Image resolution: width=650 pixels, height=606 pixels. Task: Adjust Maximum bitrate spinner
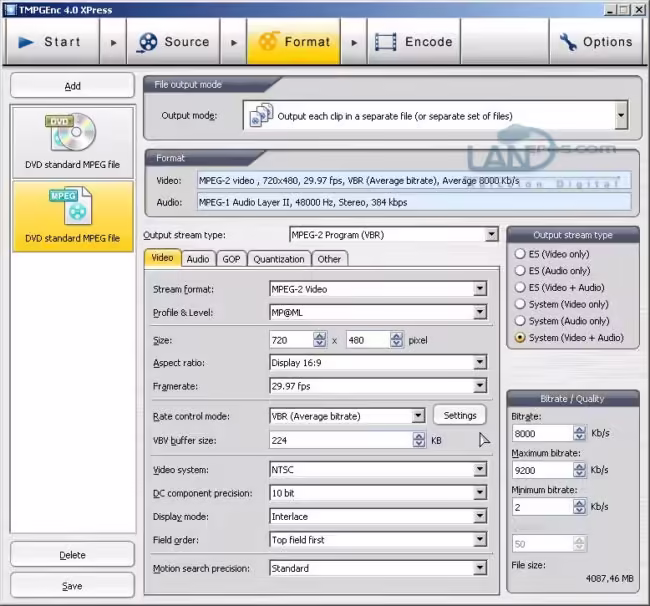click(579, 470)
